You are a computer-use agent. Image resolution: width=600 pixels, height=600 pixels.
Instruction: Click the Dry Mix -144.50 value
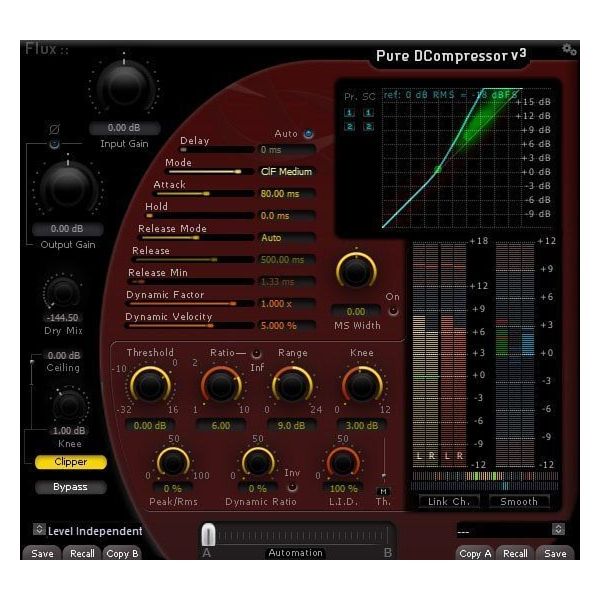[62, 318]
